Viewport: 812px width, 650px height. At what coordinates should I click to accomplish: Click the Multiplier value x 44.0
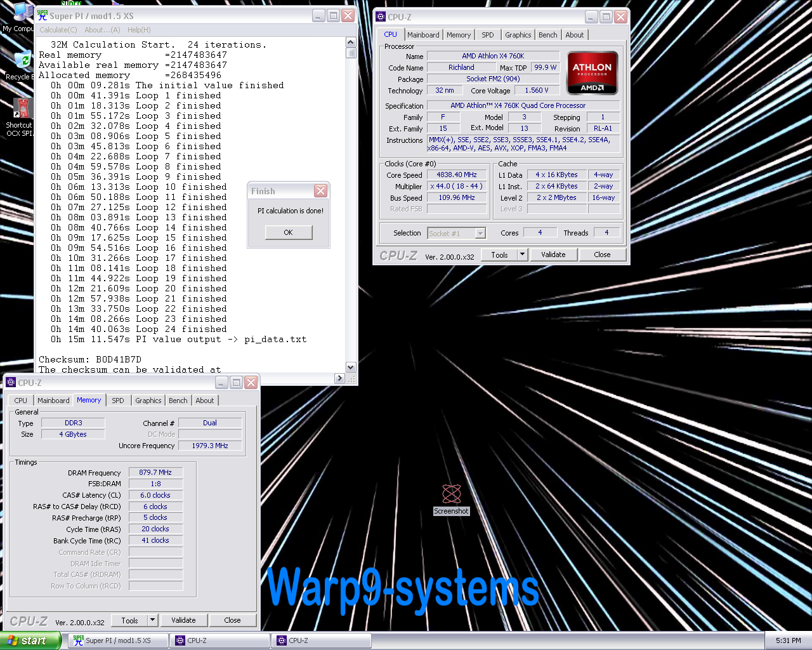click(457, 186)
